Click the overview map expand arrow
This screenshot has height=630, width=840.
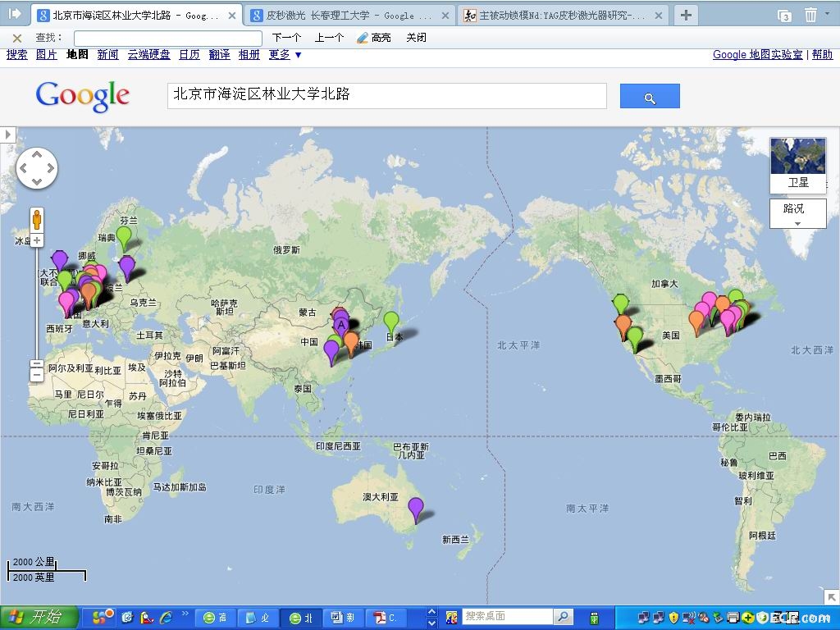tap(832, 597)
